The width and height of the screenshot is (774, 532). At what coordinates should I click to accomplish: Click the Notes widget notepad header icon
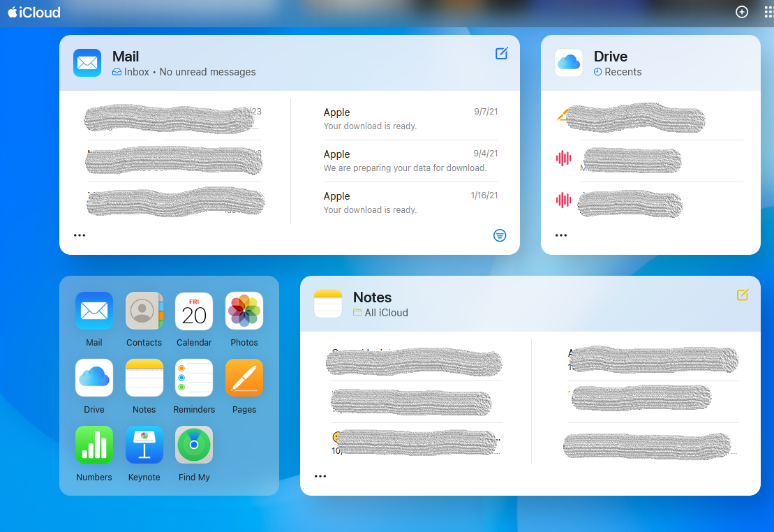[328, 303]
